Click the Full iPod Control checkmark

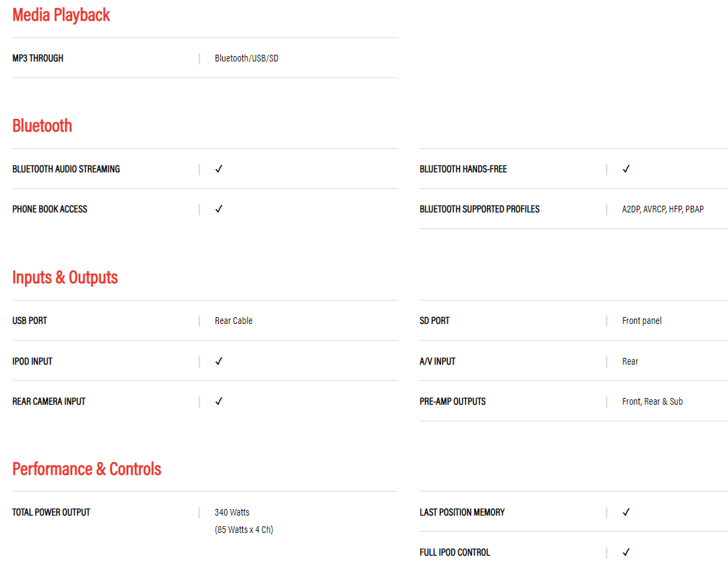626,552
